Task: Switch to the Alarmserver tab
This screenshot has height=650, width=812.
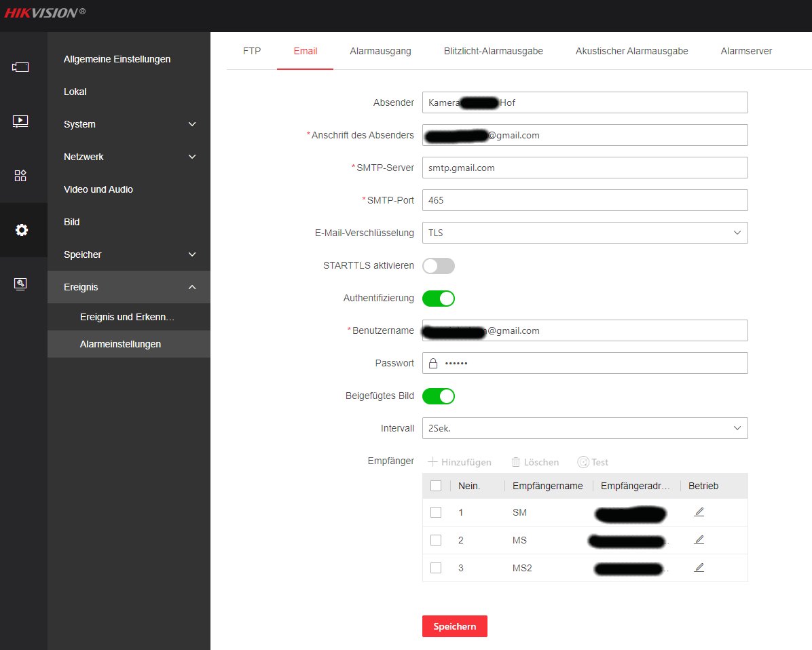Action: (746, 51)
